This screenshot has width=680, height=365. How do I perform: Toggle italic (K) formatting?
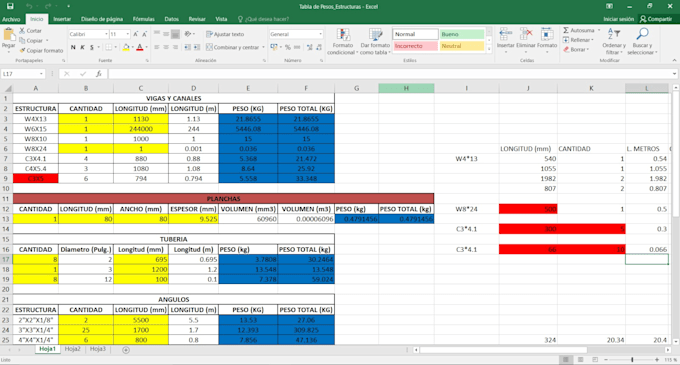82,47
